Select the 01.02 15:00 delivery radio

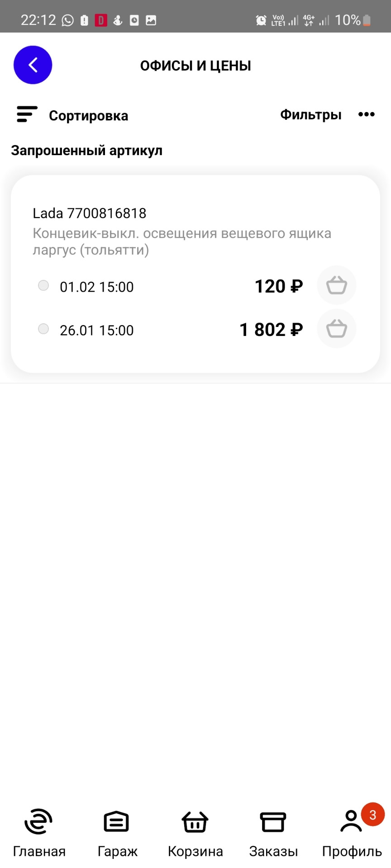tap(43, 285)
